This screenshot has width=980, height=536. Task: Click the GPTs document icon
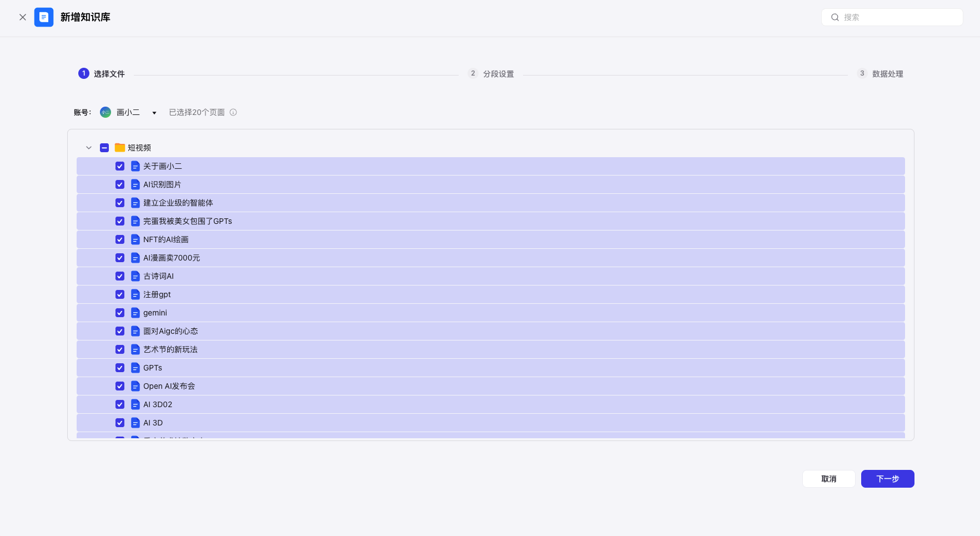click(x=135, y=368)
